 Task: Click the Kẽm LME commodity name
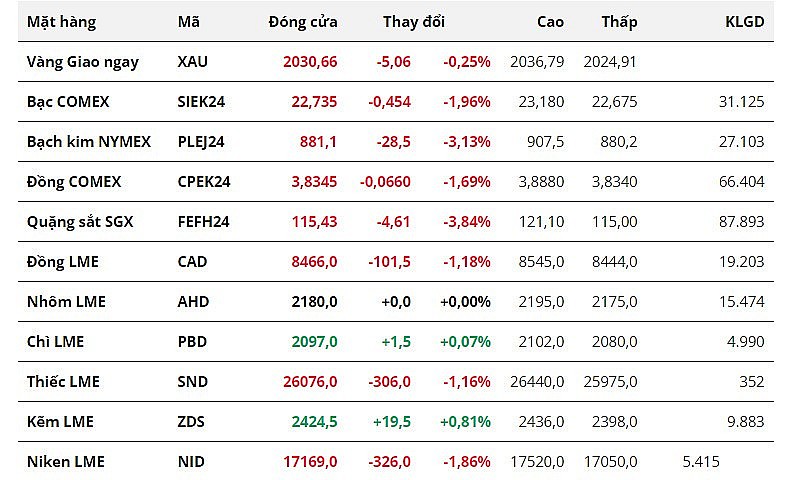[60, 421]
